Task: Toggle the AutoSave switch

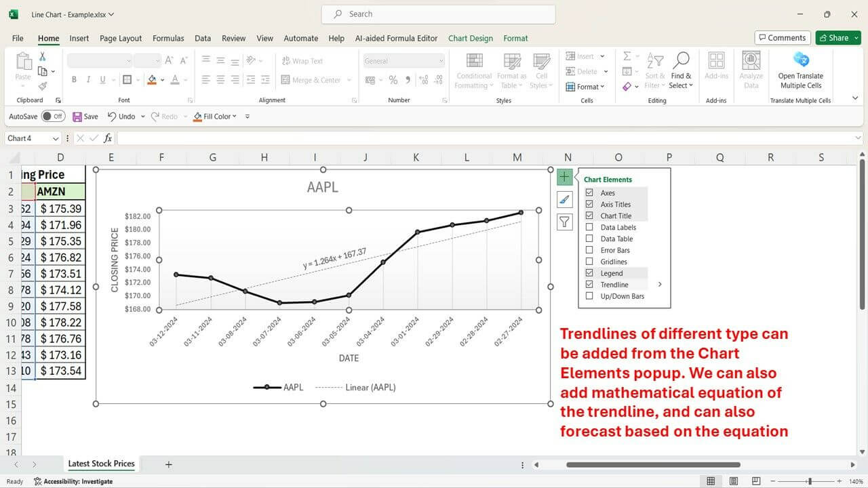Action: pos(53,117)
